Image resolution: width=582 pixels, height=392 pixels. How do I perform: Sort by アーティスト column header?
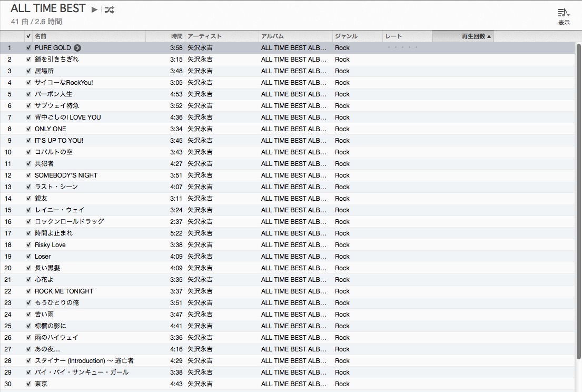point(222,36)
